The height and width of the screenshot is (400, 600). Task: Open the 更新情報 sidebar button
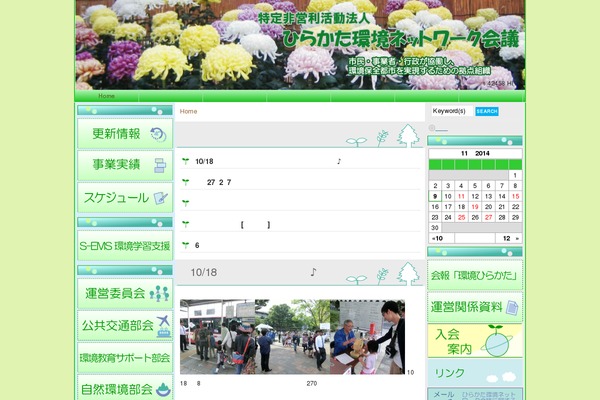[x=125, y=134]
